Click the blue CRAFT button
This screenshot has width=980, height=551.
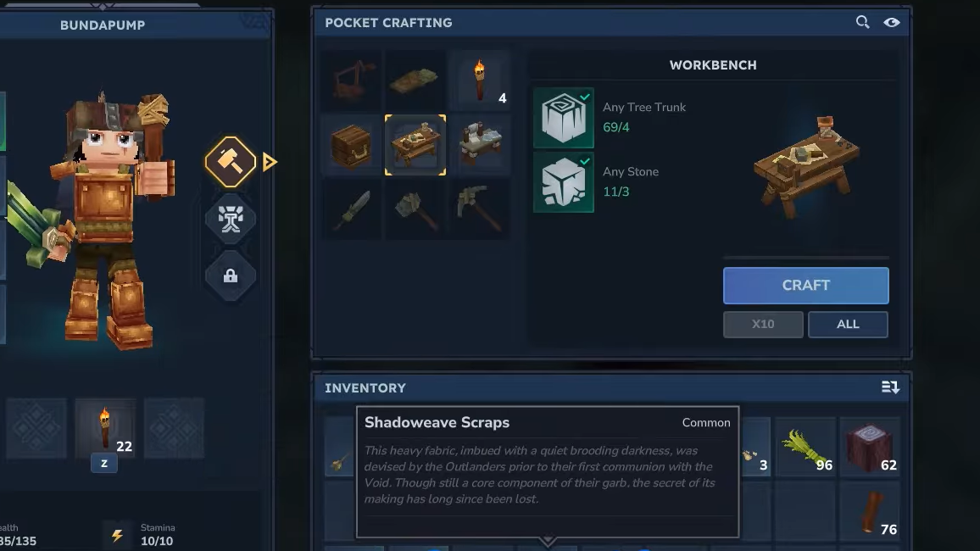[805, 286]
